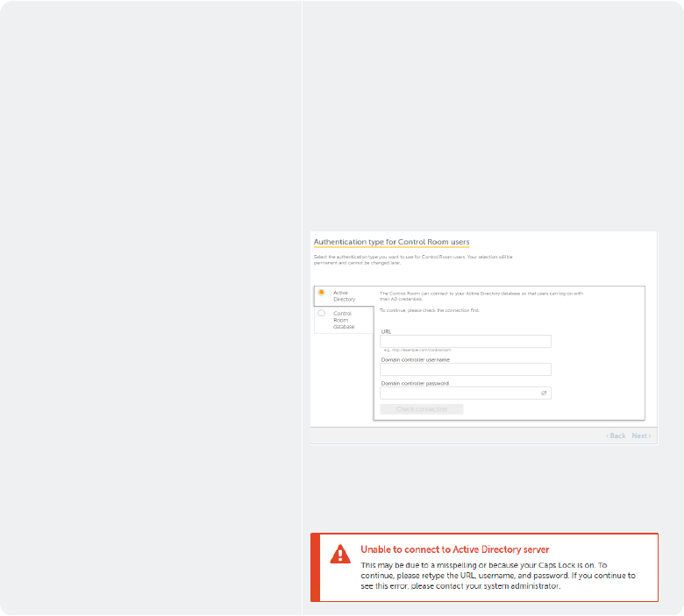
Task: Click the URL input field
Action: tap(466, 341)
